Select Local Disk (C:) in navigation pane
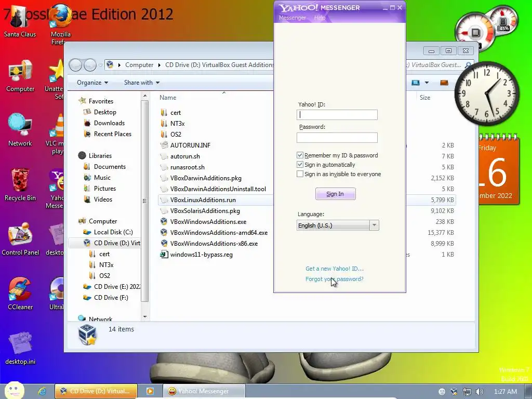 coord(113,232)
